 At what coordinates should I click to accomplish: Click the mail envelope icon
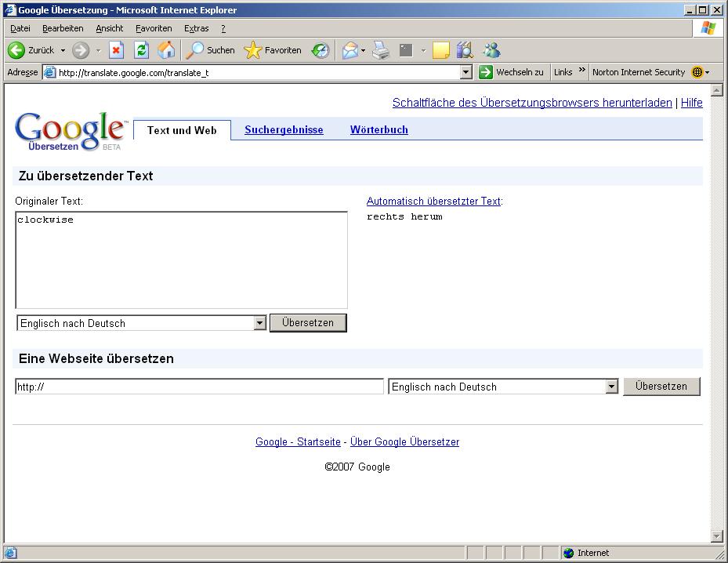coord(350,50)
